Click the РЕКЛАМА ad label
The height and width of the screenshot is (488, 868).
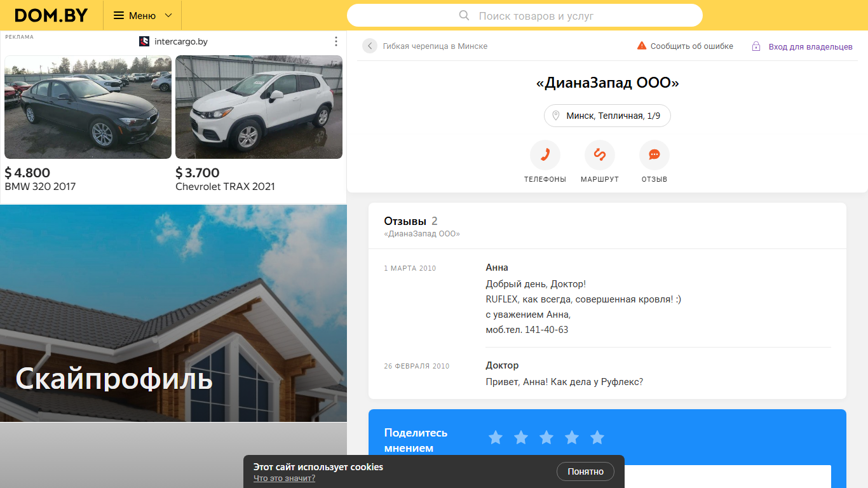(x=19, y=37)
